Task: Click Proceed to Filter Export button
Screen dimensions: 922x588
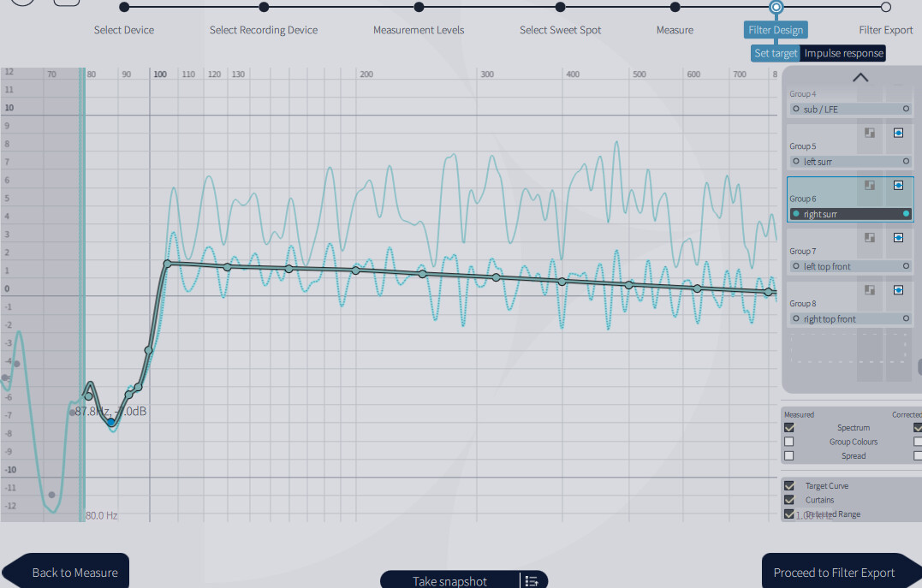Action: pyautogui.click(x=835, y=572)
